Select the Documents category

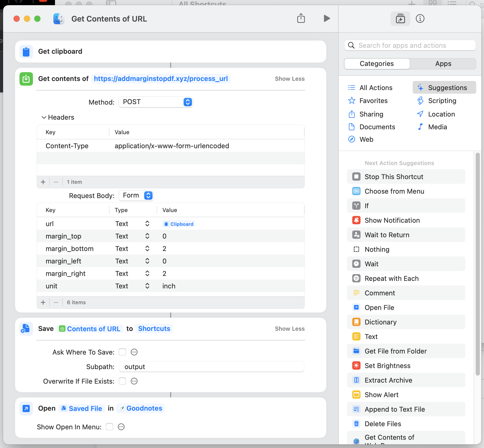[x=371, y=127]
